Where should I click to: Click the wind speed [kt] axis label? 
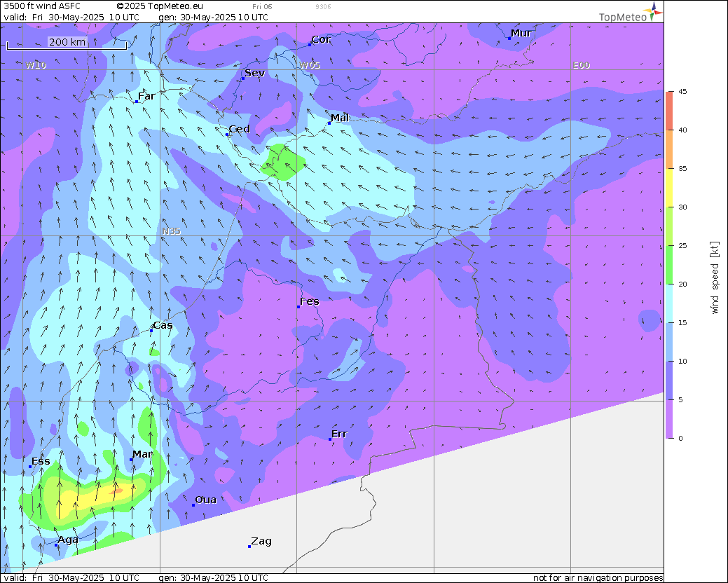click(x=715, y=277)
